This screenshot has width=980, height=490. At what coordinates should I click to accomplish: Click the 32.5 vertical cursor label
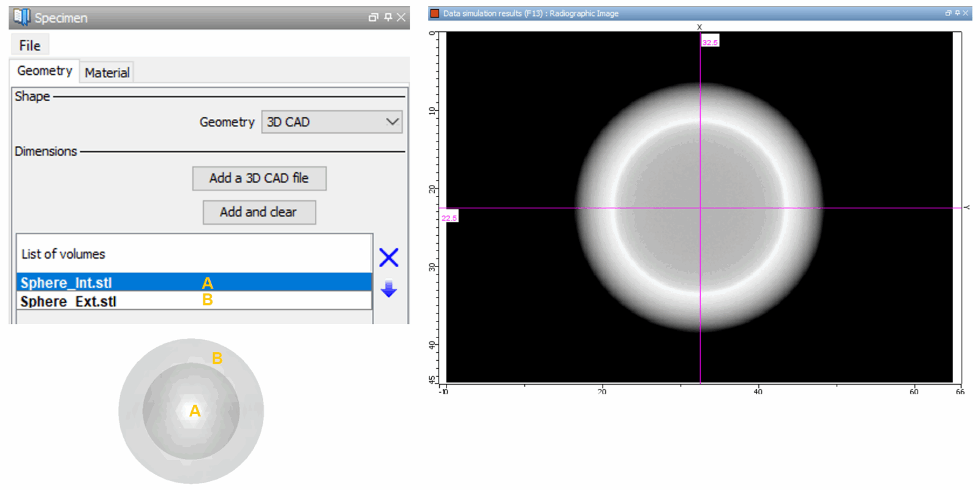click(x=710, y=42)
